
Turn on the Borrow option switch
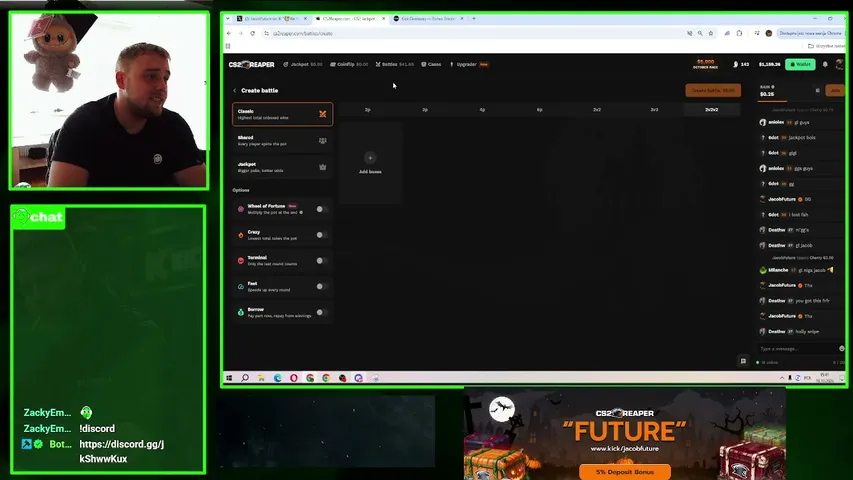pos(322,312)
